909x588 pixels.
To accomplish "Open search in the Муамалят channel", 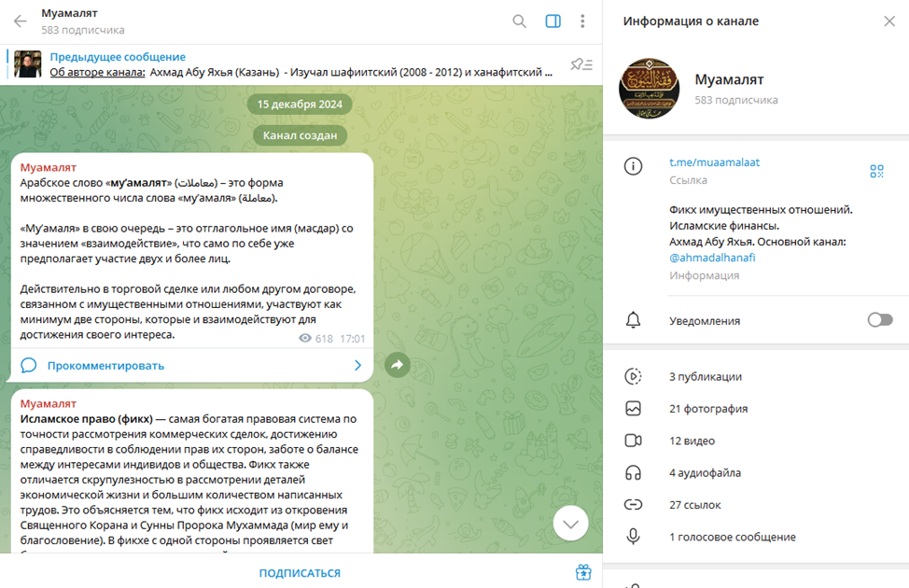I will click(x=520, y=21).
